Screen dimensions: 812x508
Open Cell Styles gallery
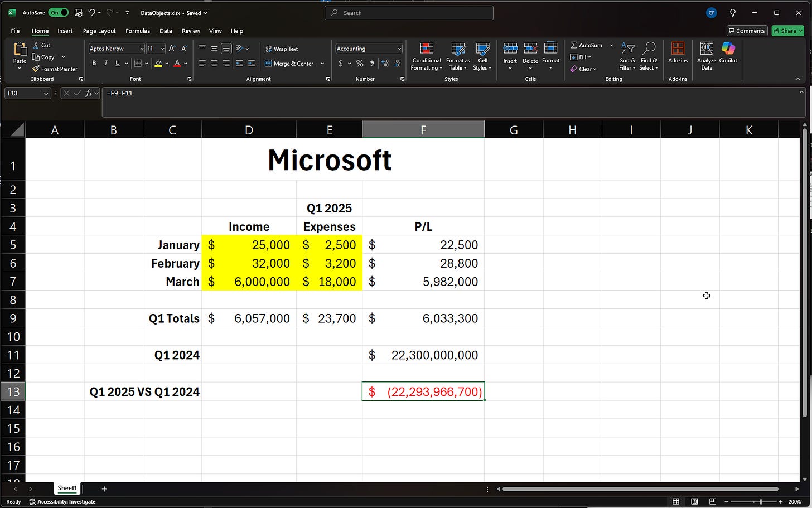pyautogui.click(x=482, y=56)
